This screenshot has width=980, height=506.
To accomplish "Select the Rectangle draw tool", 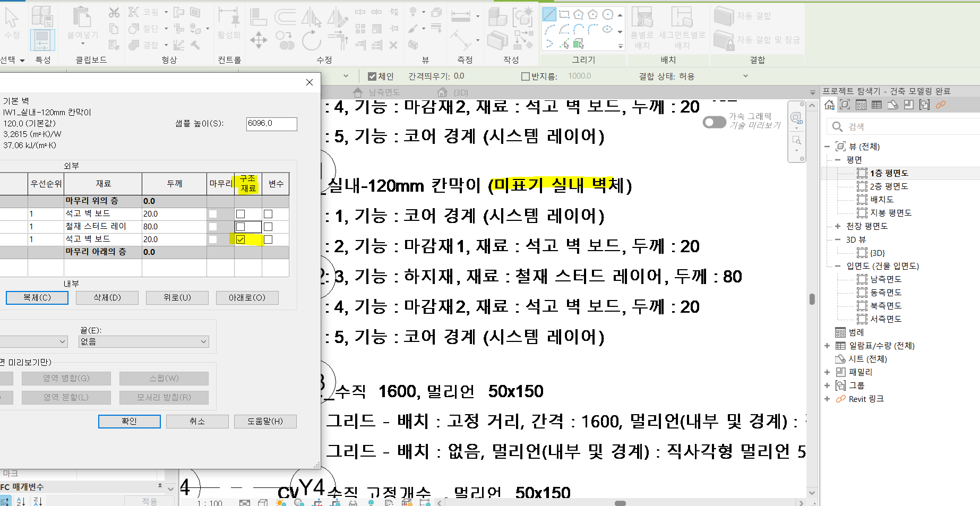I will [x=564, y=14].
